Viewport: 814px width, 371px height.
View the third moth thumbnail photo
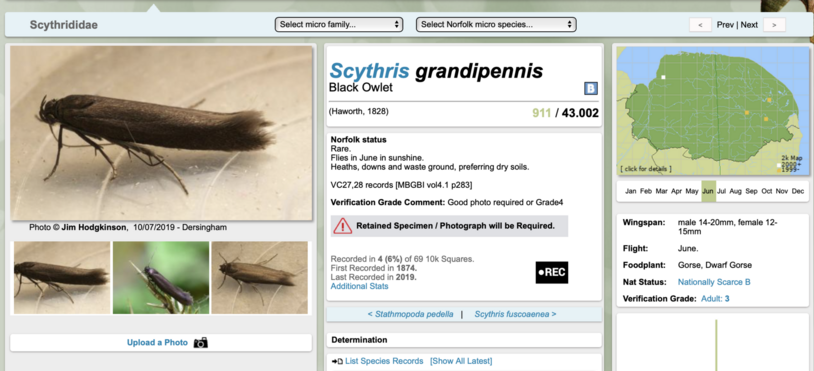(260, 278)
